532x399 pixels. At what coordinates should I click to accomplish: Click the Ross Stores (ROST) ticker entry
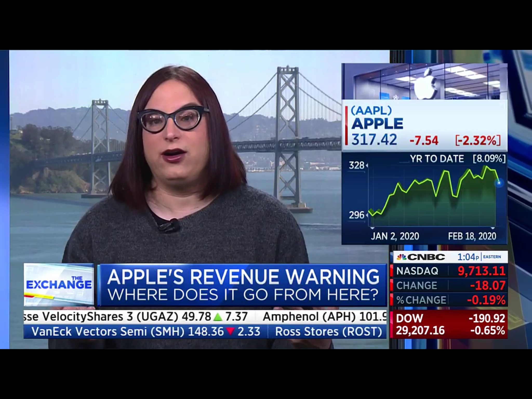tap(328, 331)
